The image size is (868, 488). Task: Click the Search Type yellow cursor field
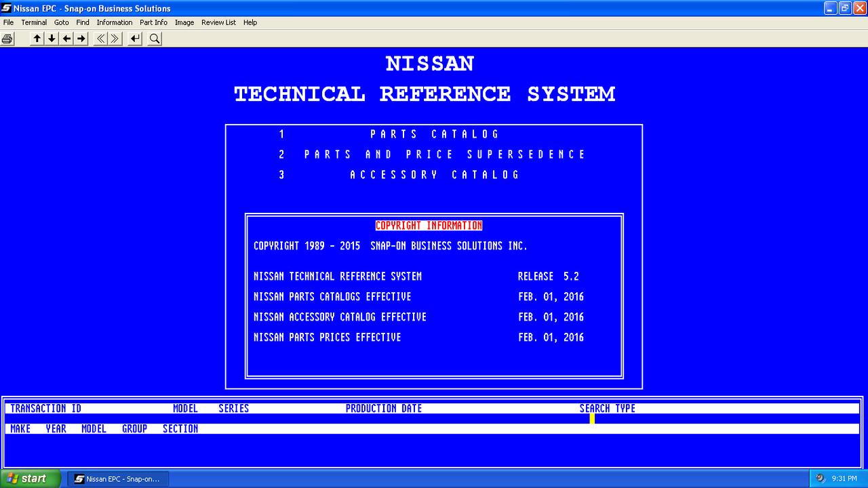click(592, 419)
